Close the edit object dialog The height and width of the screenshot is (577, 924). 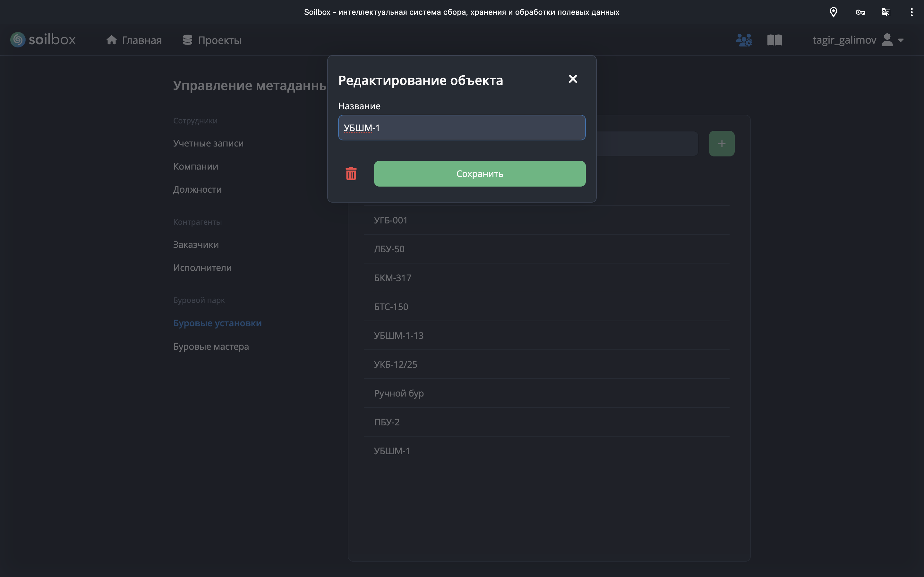572,79
